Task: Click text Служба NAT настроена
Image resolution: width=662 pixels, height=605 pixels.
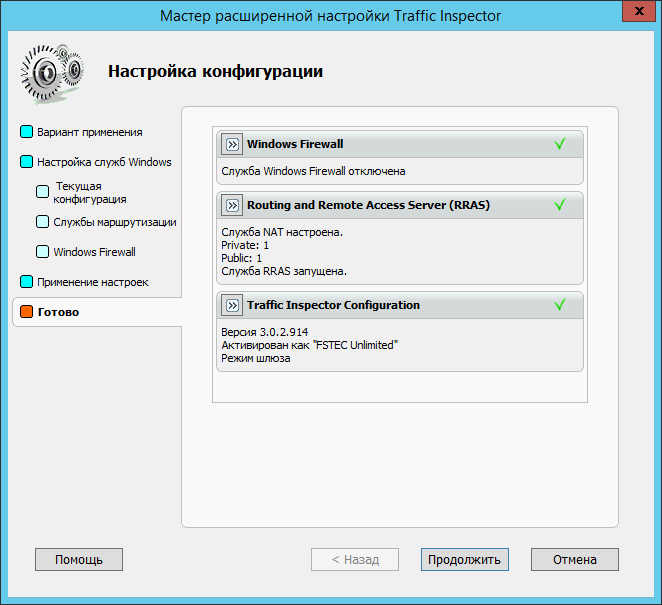Action: click(x=282, y=232)
